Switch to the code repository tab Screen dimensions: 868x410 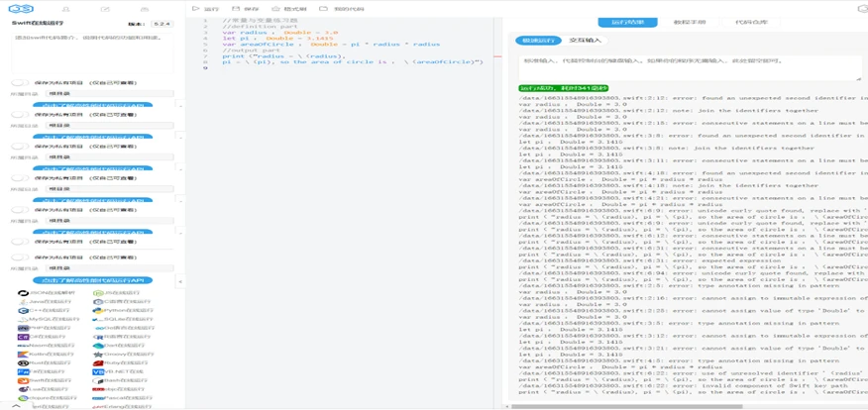pos(751,22)
